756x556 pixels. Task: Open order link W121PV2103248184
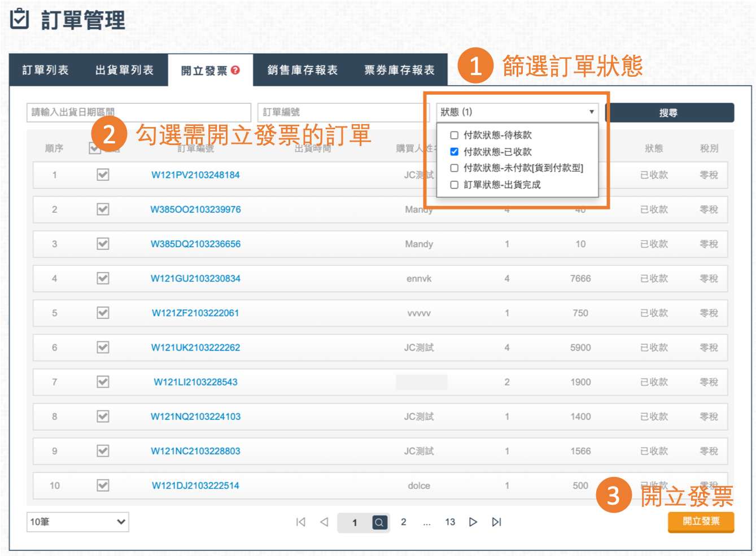pos(195,175)
